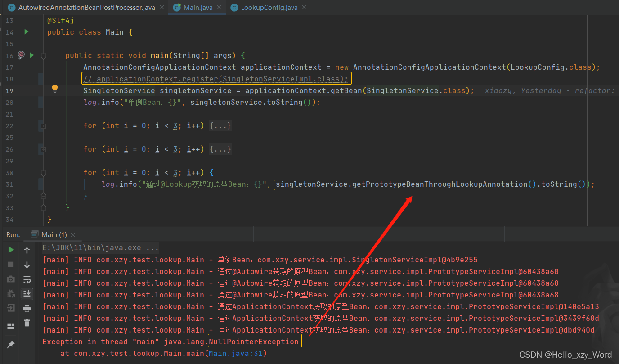Pin the Run tab with the pin icon

tap(11, 344)
